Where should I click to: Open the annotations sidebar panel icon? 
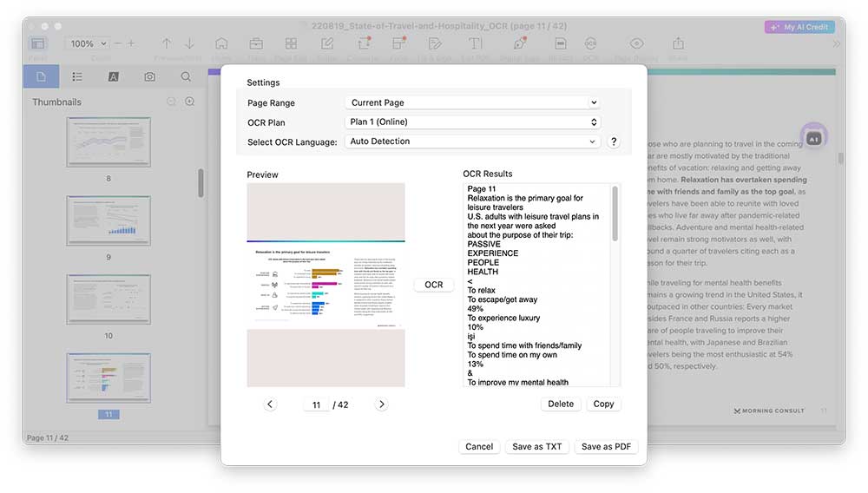tap(113, 76)
